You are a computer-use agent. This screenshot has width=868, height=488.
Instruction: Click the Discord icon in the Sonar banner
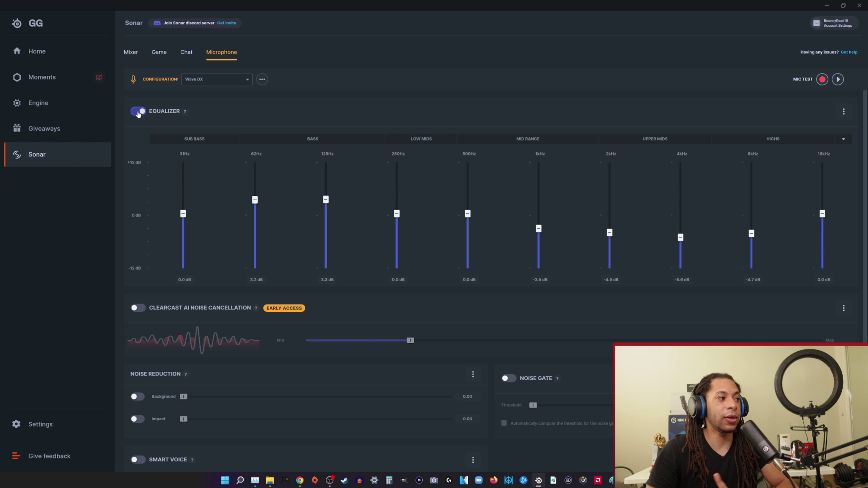[x=157, y=23]
